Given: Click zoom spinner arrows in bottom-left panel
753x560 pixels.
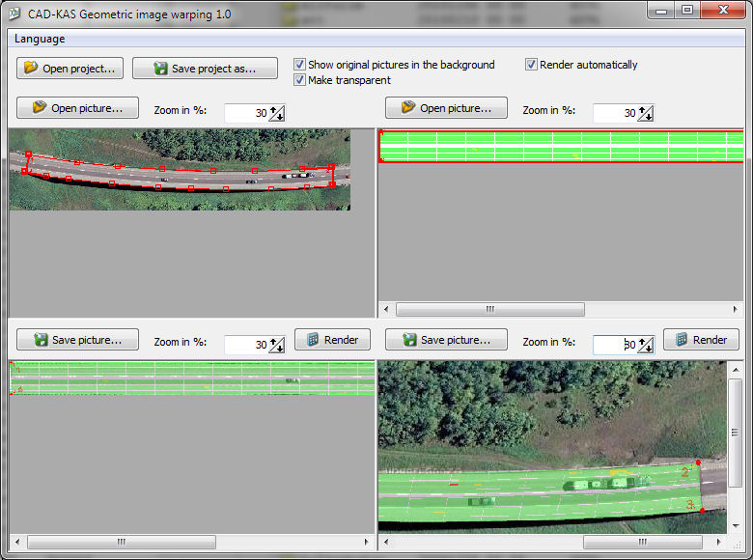Looking at the screenshot, I should click(x=276, y=345).
